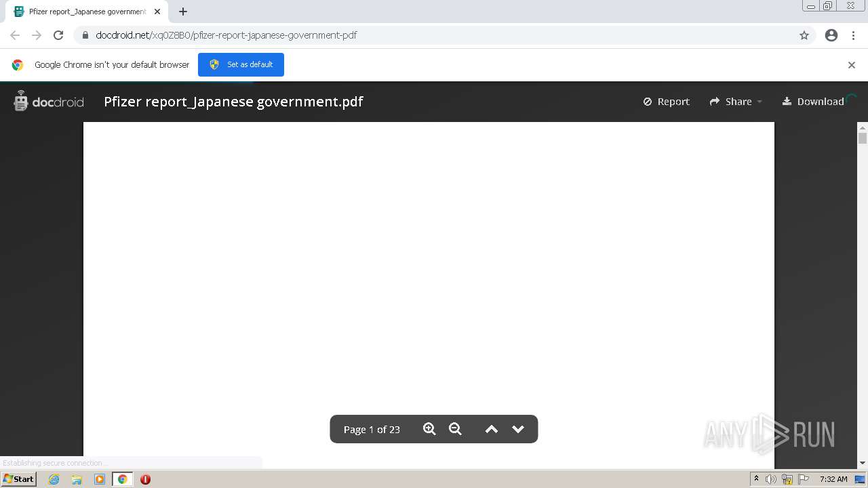This screenshot has width=868, height=488.
Task: Open the Chrome three-dot menu
Action: 853,35
